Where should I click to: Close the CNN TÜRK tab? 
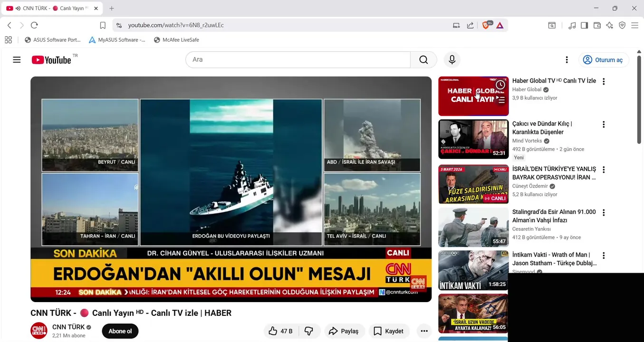pos(96,9)
